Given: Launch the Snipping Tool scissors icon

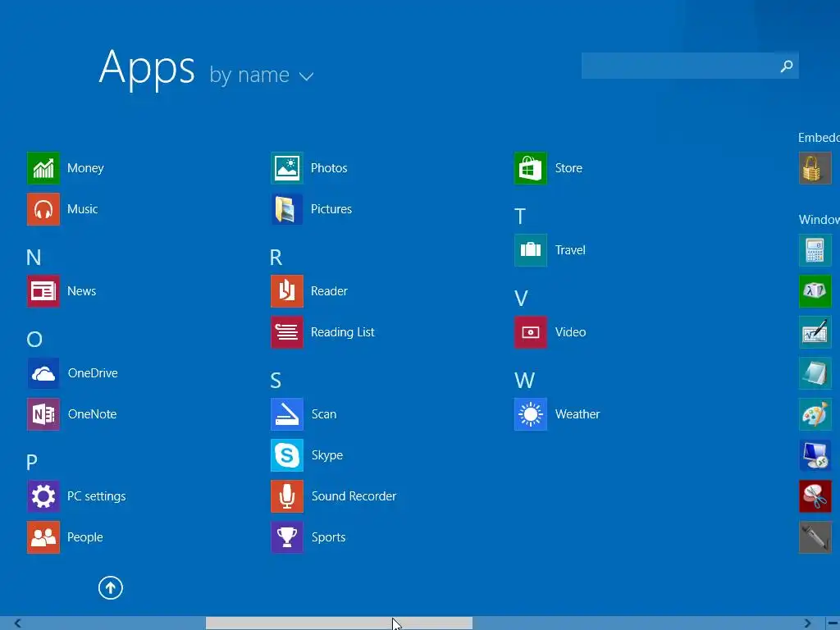Looking at the screenshot, I should 815,496.
